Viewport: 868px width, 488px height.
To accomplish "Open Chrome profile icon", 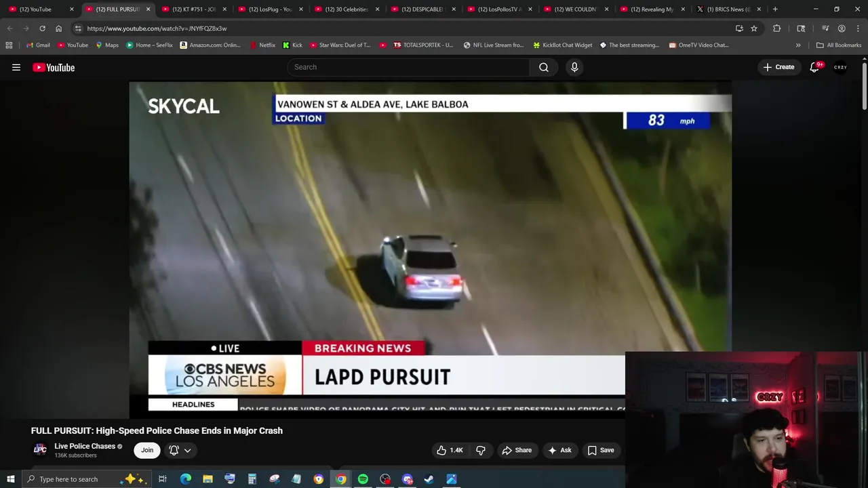I will point(842,28).
